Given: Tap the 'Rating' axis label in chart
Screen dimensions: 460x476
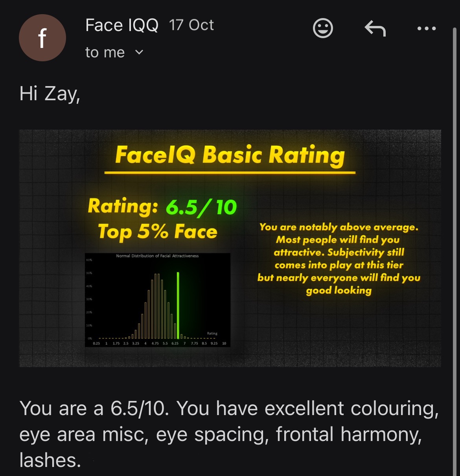Looking at the screenshot, I should pos(212,333).
